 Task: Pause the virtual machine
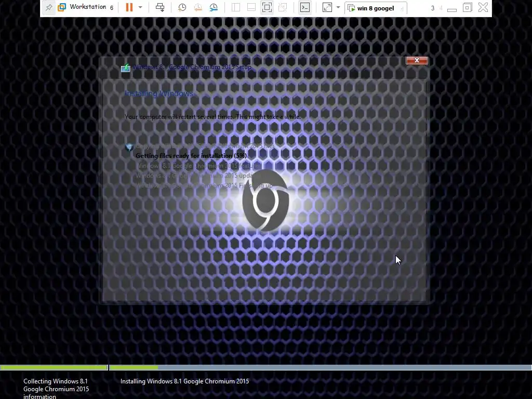(x=129, y=7)
